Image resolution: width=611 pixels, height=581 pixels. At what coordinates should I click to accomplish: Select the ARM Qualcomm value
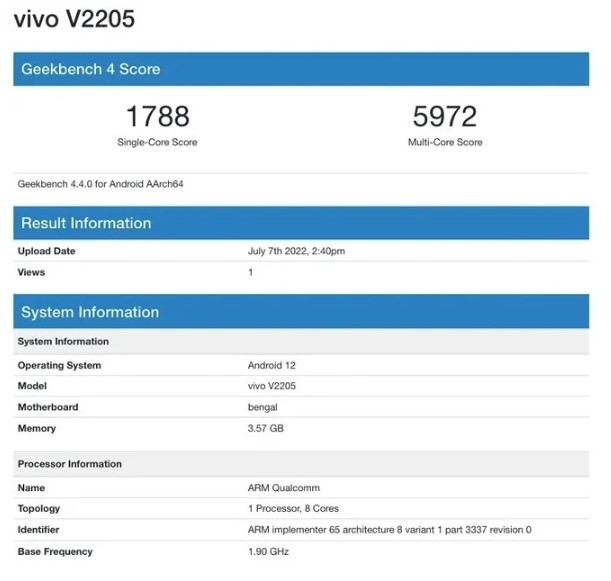pos(284,488)
